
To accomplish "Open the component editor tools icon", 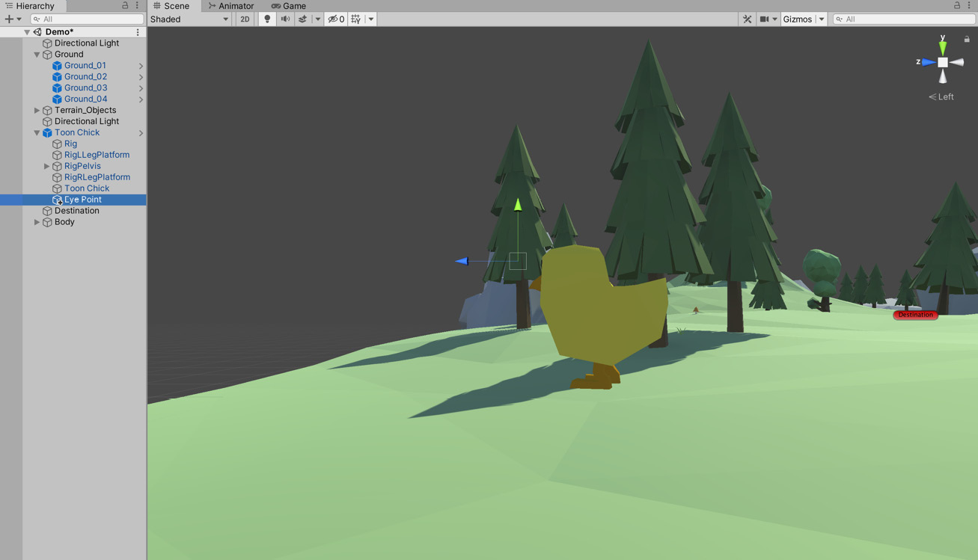I will tap(747, 19).
